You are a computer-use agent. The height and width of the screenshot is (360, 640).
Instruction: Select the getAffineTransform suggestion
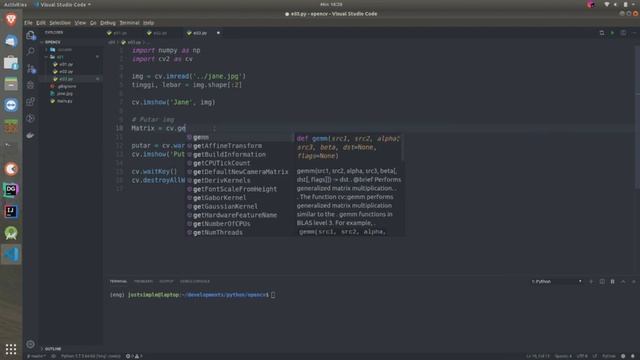240,146
